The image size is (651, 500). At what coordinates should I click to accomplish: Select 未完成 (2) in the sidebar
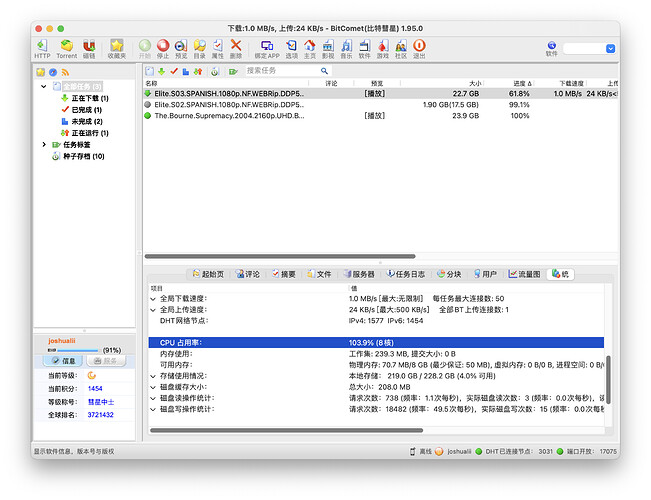pos(82,122)
